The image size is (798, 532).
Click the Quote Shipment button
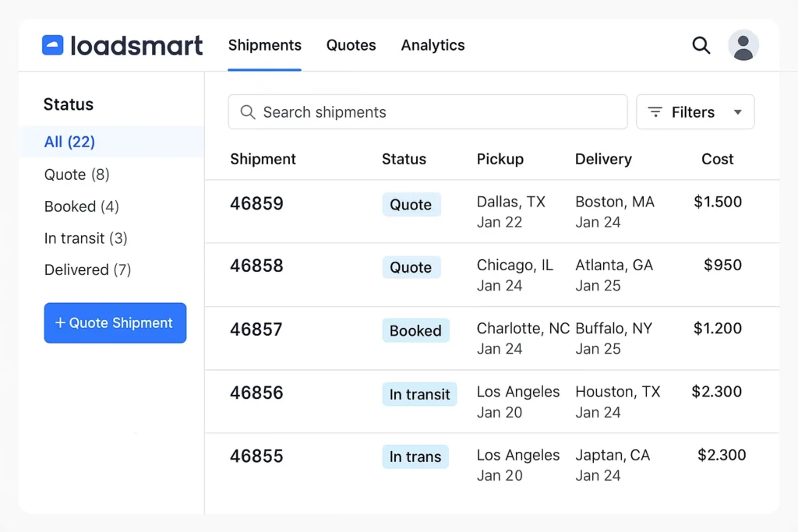tap(115, 322)
